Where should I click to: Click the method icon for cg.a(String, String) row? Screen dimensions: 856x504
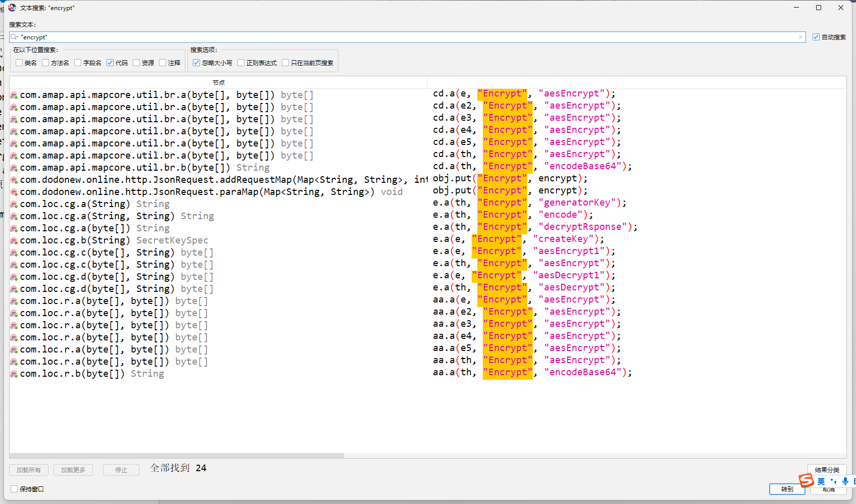pyautogui.click(x=14, y=216)
